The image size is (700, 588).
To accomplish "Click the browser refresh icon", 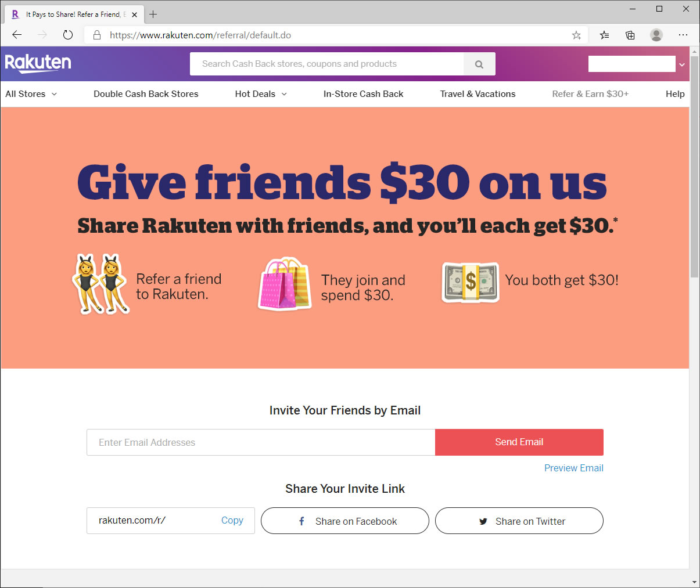I will 68,35.
